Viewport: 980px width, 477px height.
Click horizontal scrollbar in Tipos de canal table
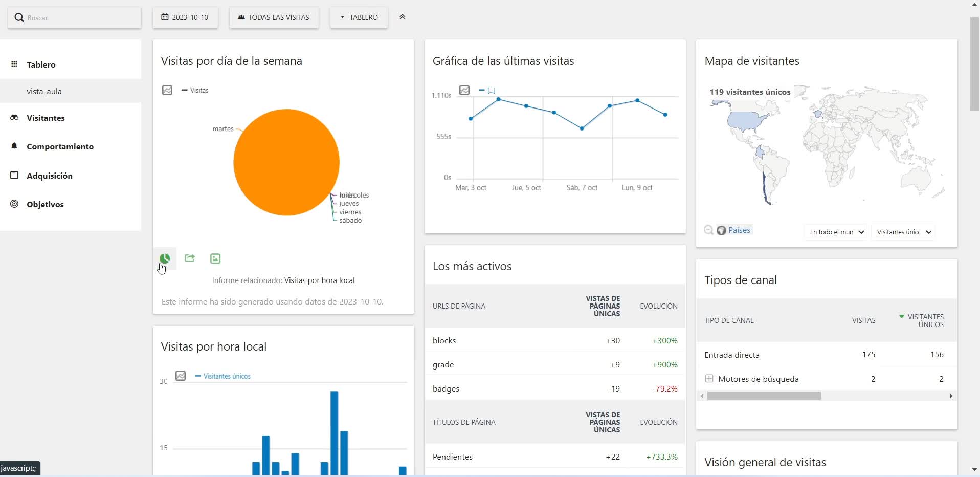pos(764,396)
